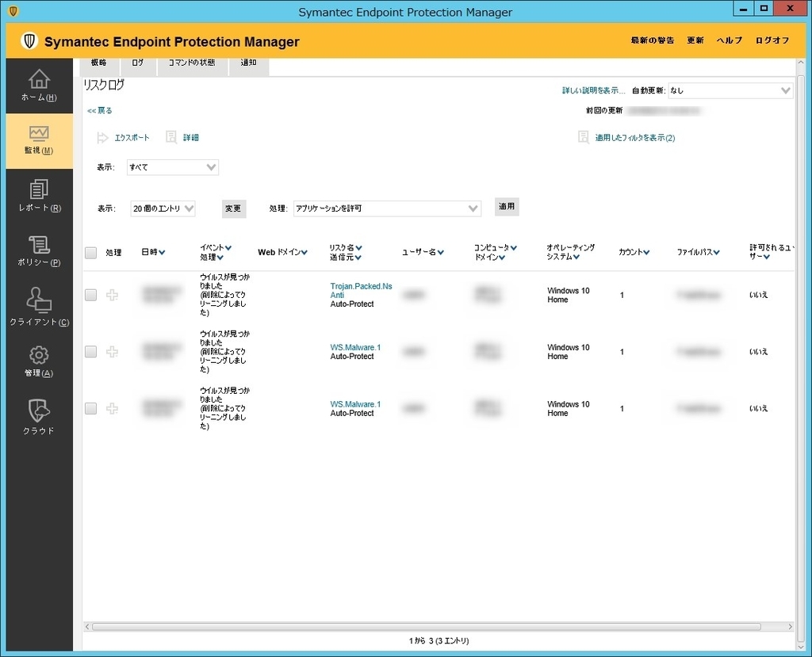
Task: Click the Symantec shield logo in header
Action: (x=29, y=41)
